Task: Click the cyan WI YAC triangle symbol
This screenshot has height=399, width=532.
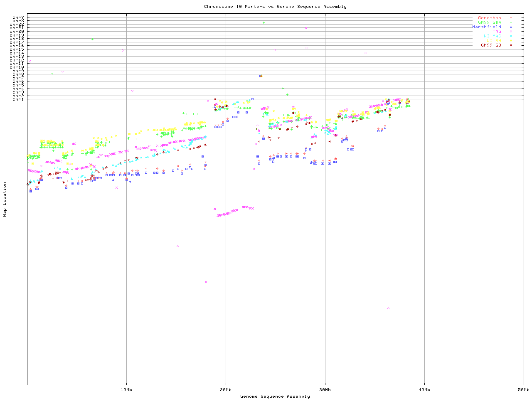Action: 511,36
